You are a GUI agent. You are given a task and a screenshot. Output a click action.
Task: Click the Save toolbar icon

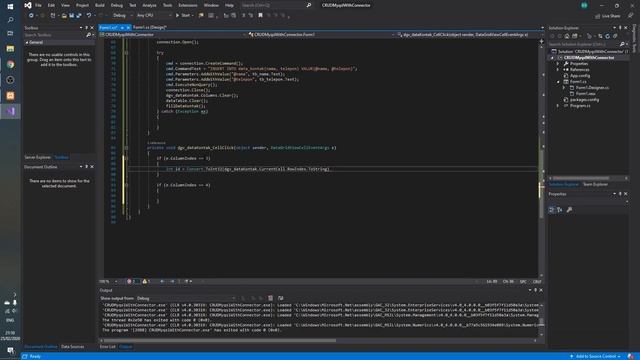71,16
